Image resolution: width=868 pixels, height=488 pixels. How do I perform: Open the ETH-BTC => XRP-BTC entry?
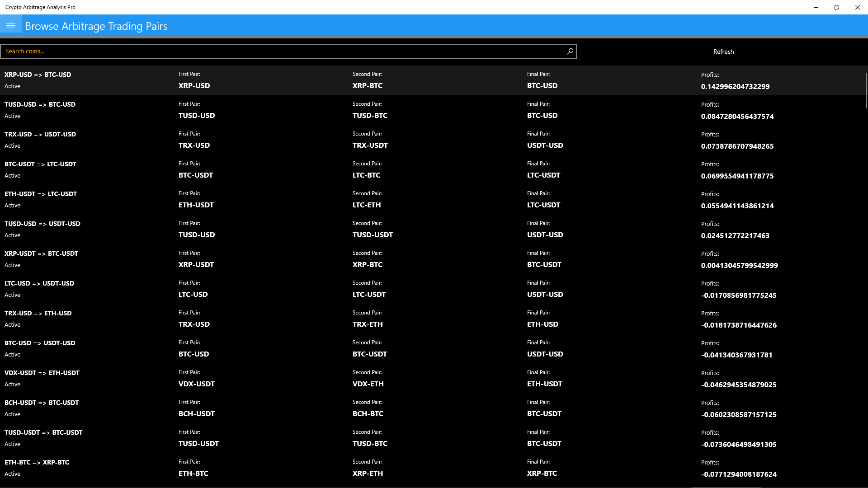(37, 463)
